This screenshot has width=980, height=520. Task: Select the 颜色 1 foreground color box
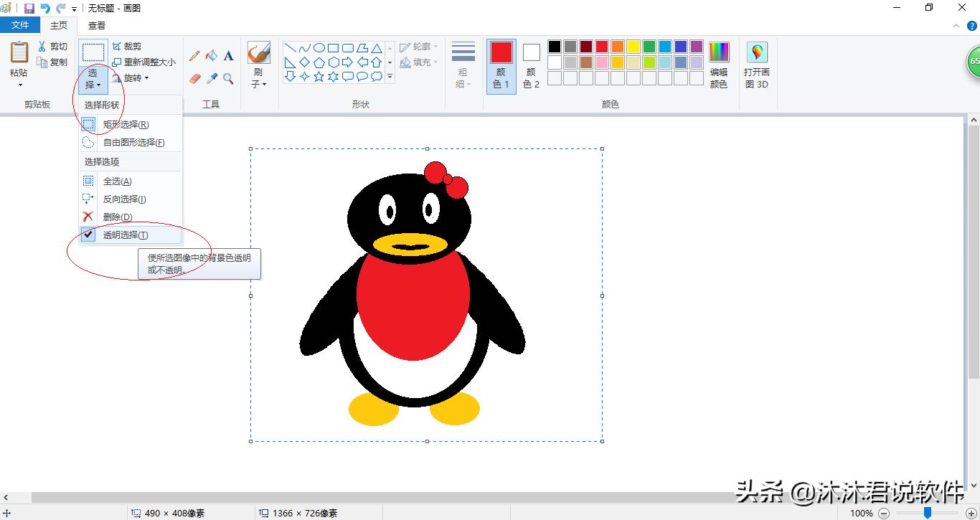coord(501,66)
